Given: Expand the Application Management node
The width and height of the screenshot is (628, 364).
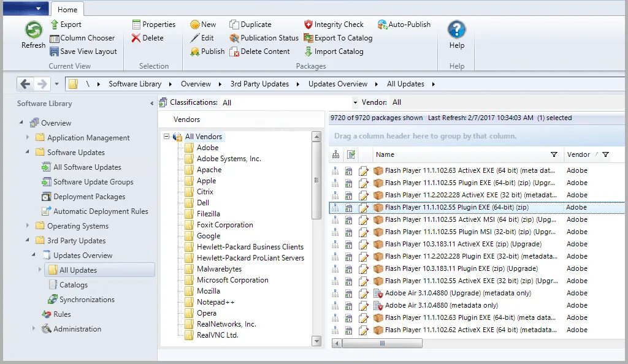Looking at the screenshot, I should point(27,137).
